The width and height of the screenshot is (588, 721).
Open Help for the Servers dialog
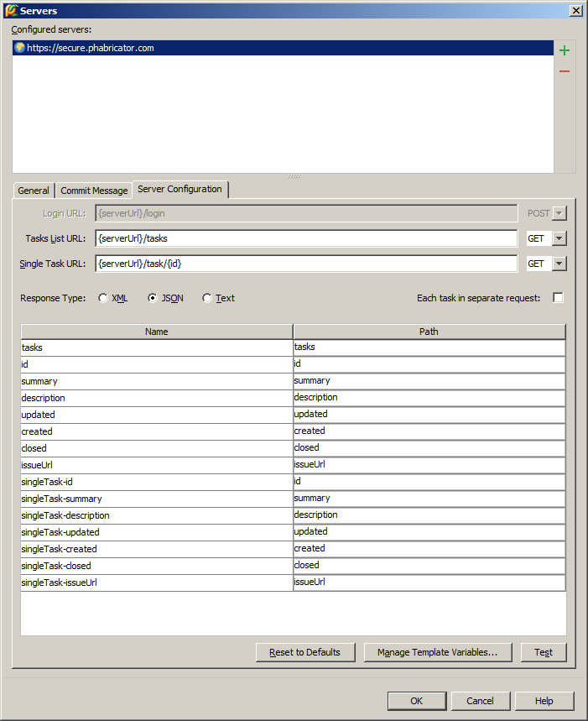tap(544, 701)
